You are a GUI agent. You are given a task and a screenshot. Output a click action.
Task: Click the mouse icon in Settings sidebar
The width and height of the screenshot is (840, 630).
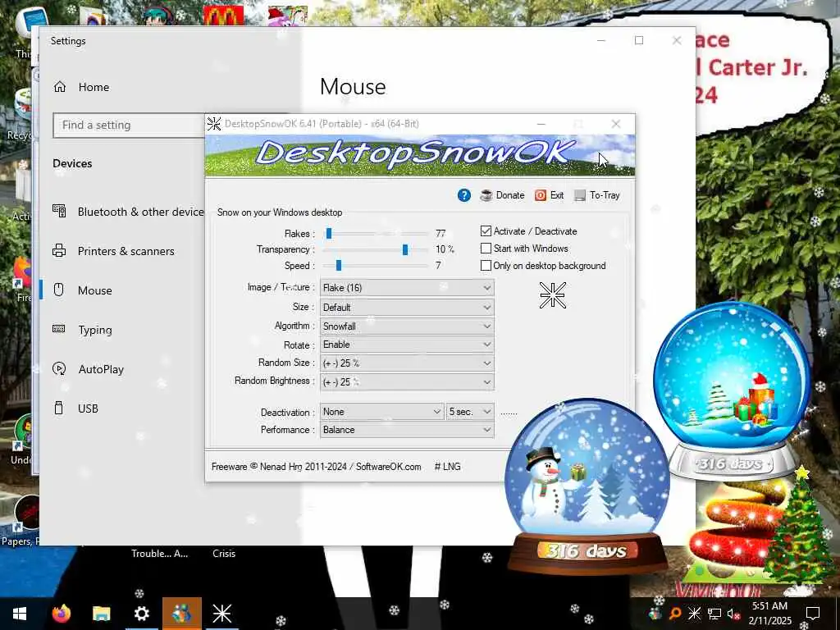tap(59, 290)
